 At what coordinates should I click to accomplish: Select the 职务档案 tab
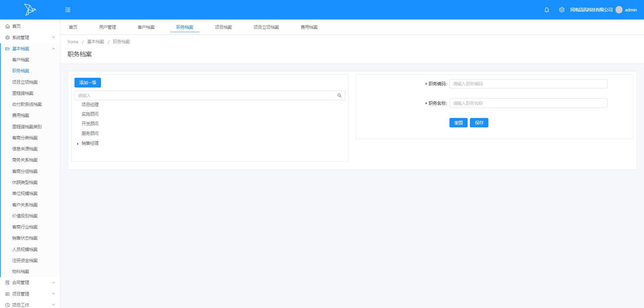pos(185,27)
